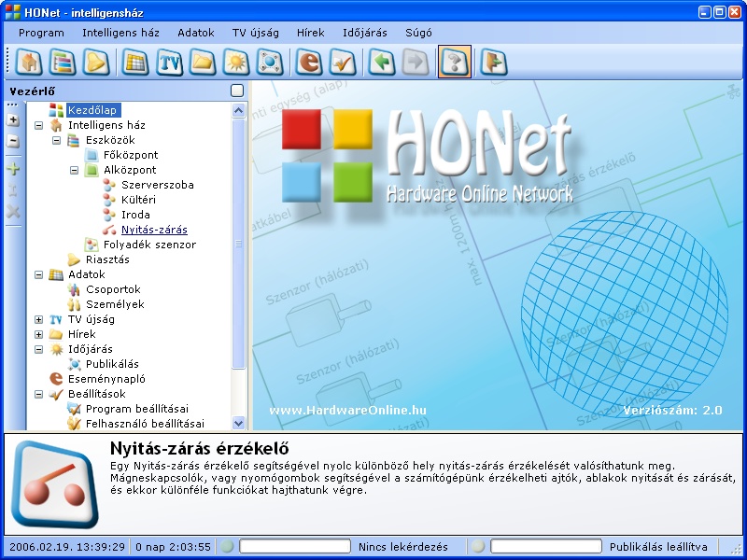Click the publishing progress bar in status bar
The width and height of the screenshot is (747, 560).
(x=546, y=546)
